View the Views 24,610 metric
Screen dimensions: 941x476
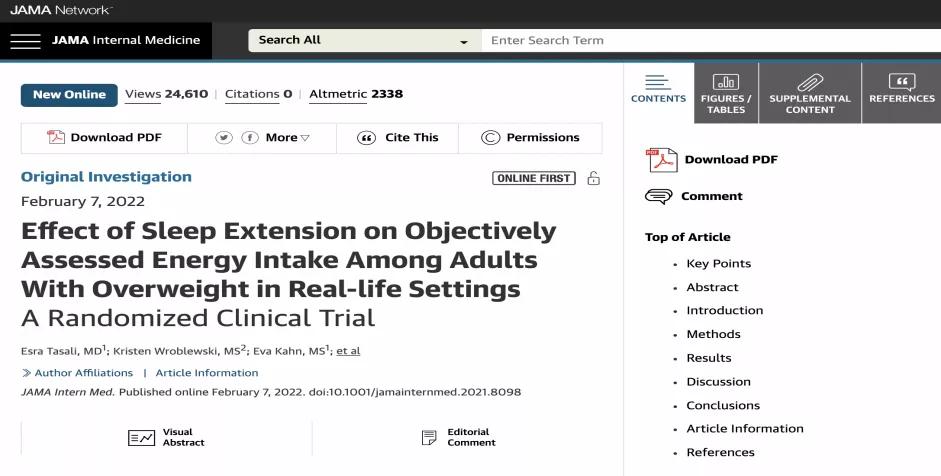[x=166, y=94]
